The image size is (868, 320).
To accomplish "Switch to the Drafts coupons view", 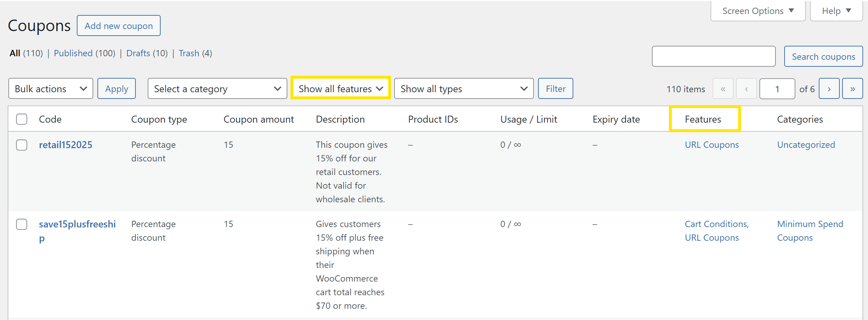I will point(138,53).
